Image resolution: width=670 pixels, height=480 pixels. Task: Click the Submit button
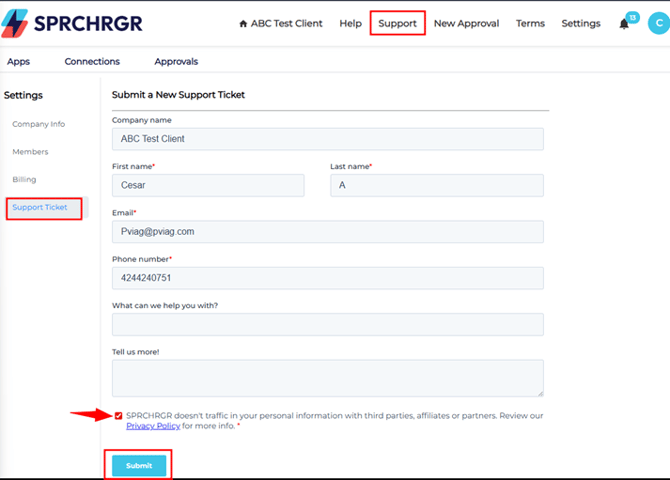pos(139,465)
